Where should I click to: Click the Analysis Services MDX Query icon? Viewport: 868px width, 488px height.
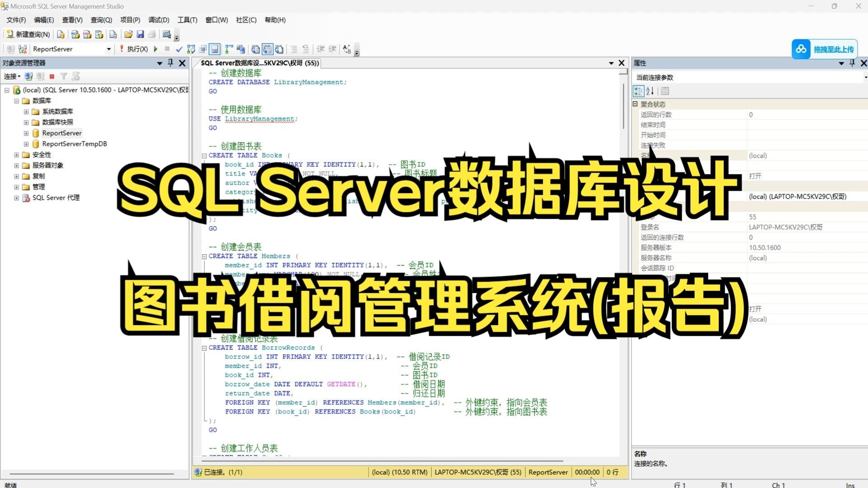point(75,34)
